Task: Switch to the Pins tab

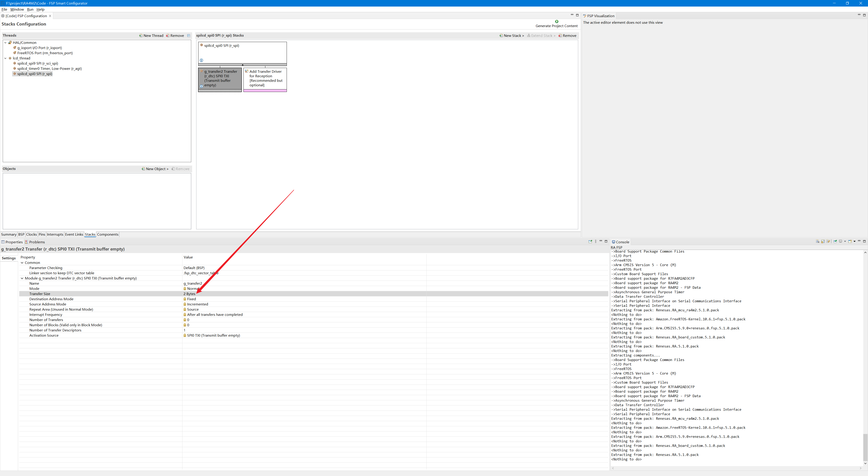Action: click(x=42, y=234)
